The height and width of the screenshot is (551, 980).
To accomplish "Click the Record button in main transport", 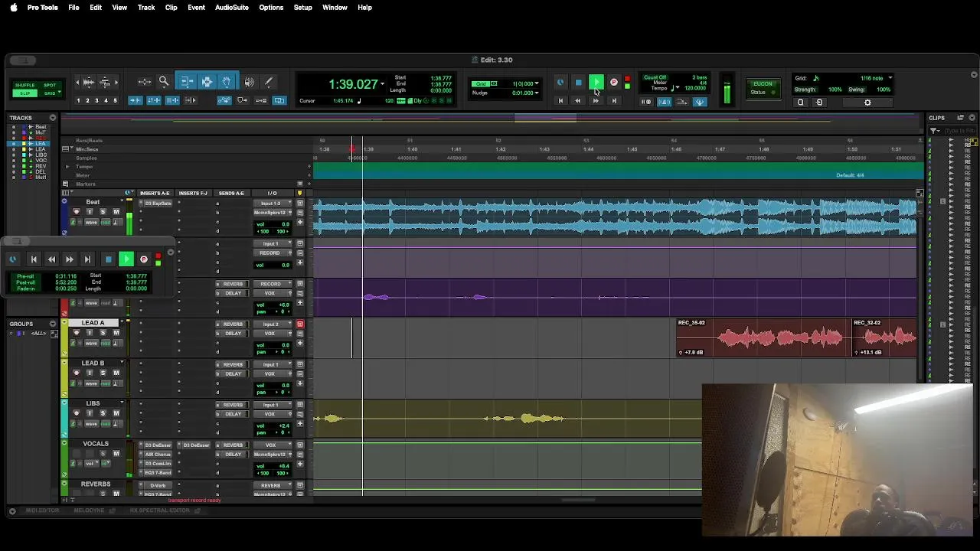I will [613, 83].
